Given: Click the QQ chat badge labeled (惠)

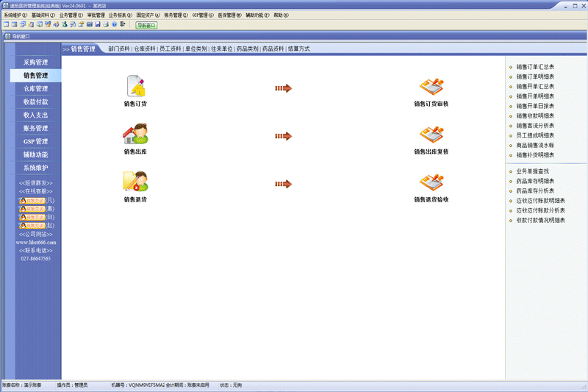Looking at the screenshot, I should 32,209.
